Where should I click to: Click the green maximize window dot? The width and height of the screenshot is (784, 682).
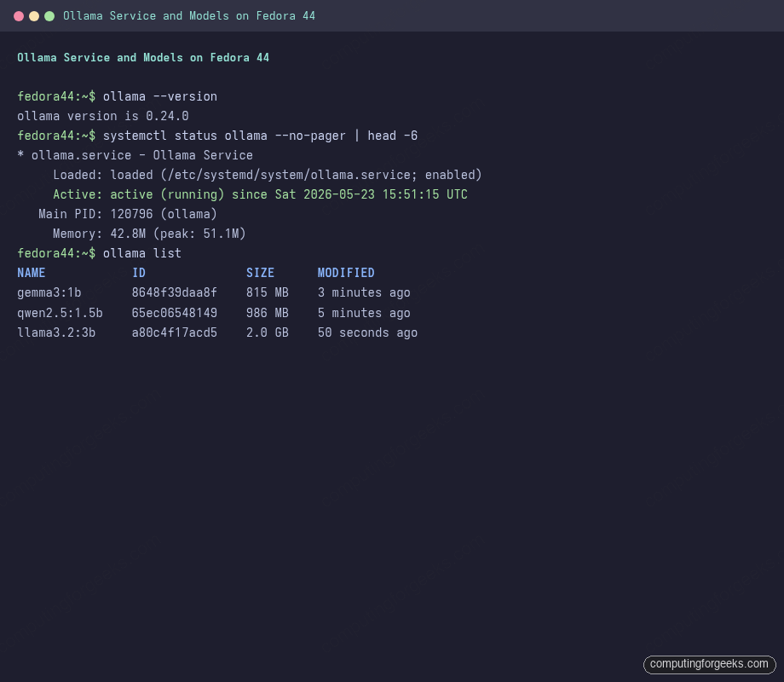pyautogui.click(x=49, y=16)
